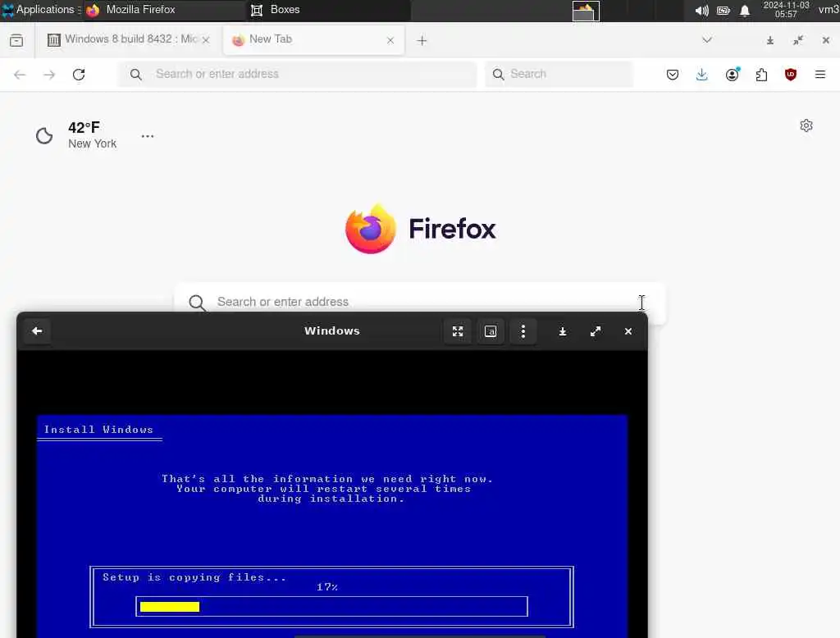Open uBlock Origin shield icon
The height and width of the screenshot is (638, 840).
790,75
